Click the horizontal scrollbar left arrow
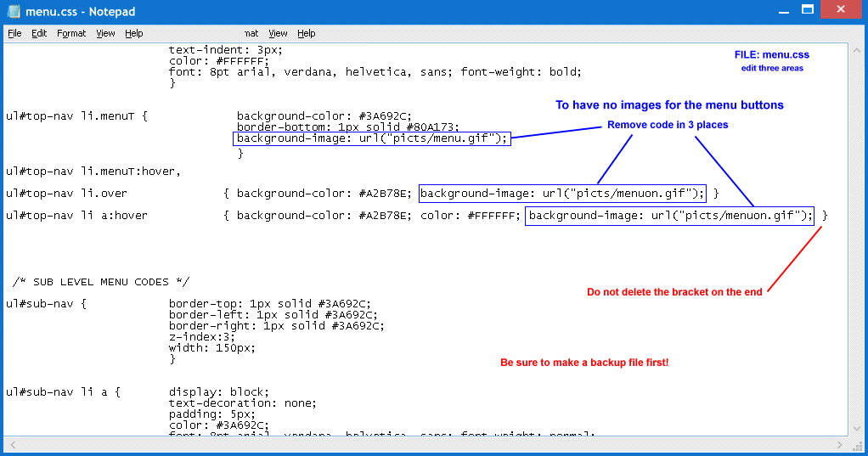868x456 pixels. coord(11,444)
